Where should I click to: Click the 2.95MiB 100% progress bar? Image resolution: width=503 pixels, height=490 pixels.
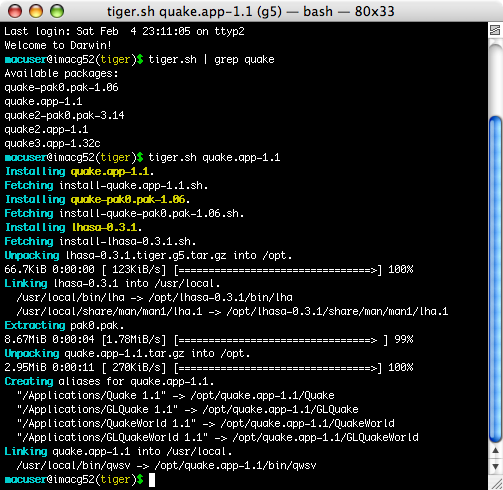pyautogui.click(x=209, y=367)
